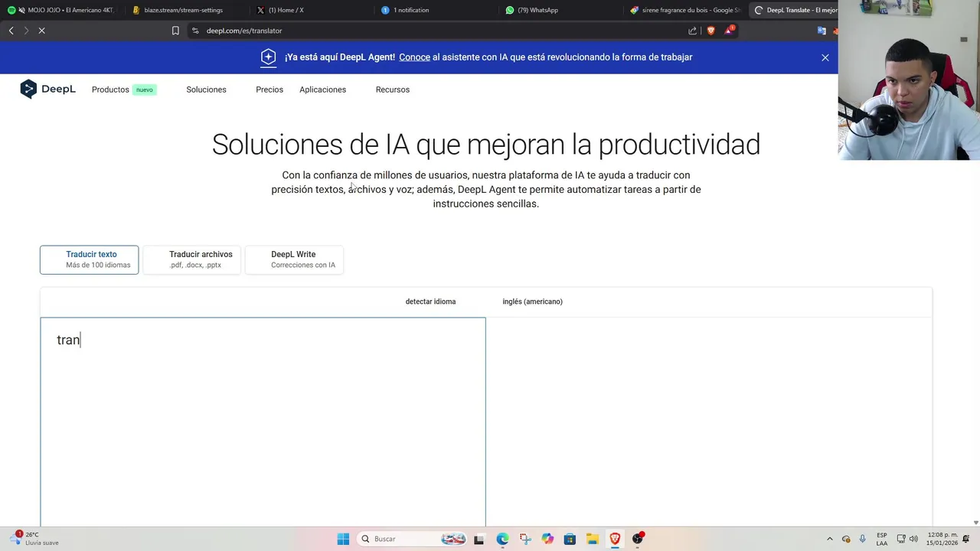Viewport: 980px width, 551px height.
Task: Click the share icon in the address bar
Action: coord(693,31)
